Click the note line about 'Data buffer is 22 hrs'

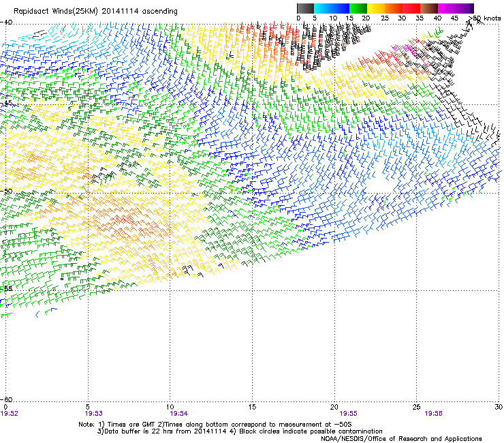[240, 431]
